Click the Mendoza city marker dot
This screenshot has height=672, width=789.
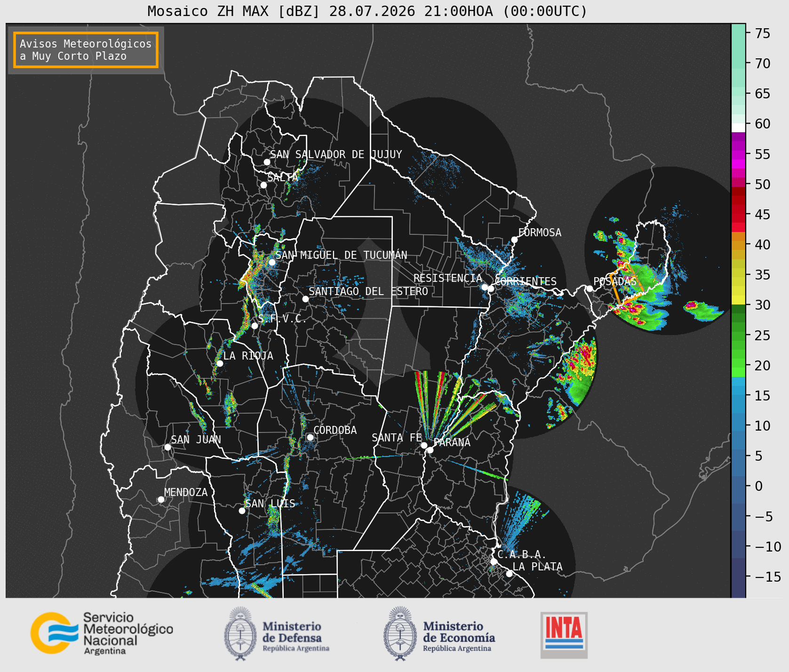(161, 499)
